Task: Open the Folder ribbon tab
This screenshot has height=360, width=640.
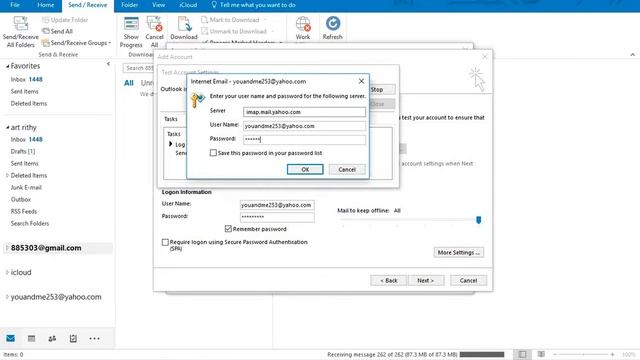Action: click(x=129, y=5)
